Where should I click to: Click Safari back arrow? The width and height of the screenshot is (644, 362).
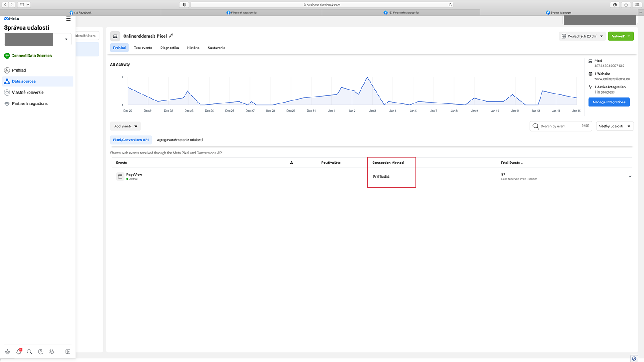pos(5,5)
